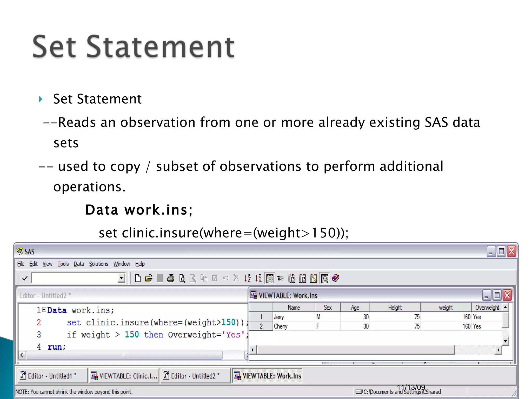The width and height of the screenshot is (532, 399).
Task: Open the Tools menu
Action: [63, 264]
